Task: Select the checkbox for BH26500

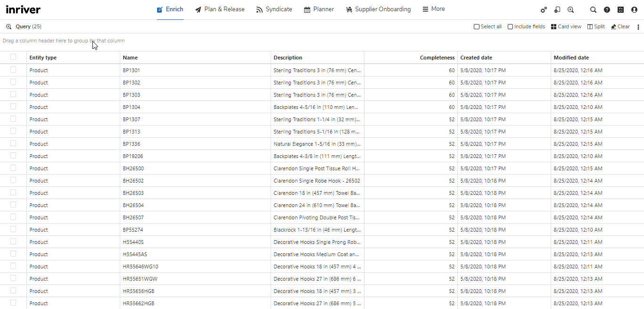Action: 13,168
